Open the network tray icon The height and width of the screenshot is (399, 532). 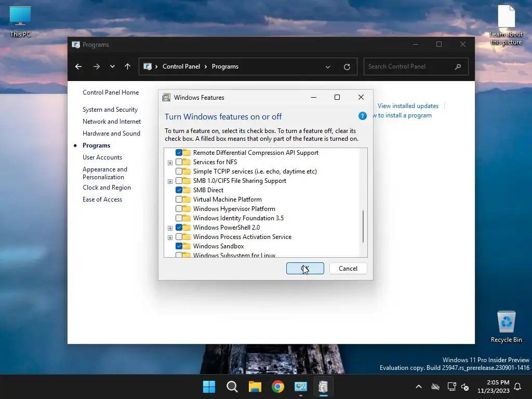[451, 387]
